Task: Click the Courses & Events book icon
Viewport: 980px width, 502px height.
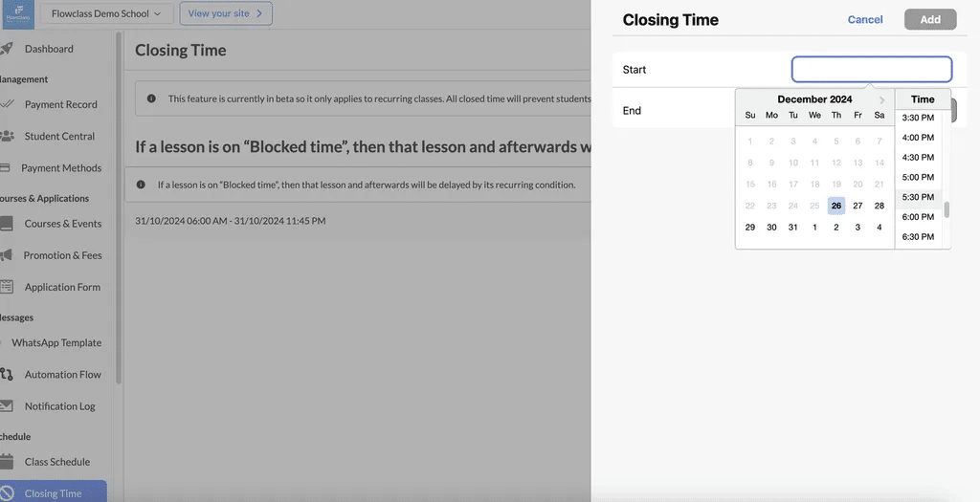Action: pos(7,224)
